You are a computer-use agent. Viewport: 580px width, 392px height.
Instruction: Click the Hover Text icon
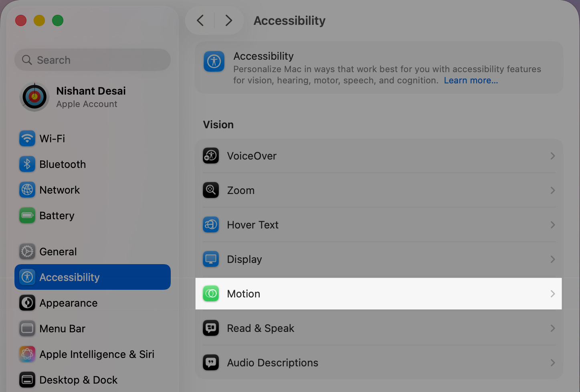pos(211,224)
